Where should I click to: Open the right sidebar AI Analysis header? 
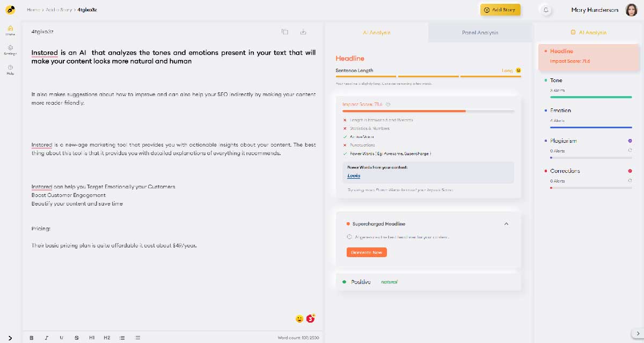click(589, 32)
